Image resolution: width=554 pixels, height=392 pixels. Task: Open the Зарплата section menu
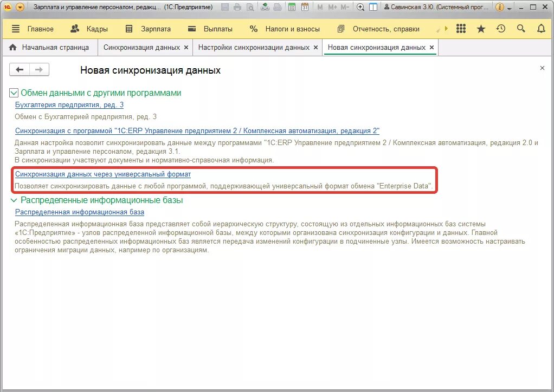point(156,29)
